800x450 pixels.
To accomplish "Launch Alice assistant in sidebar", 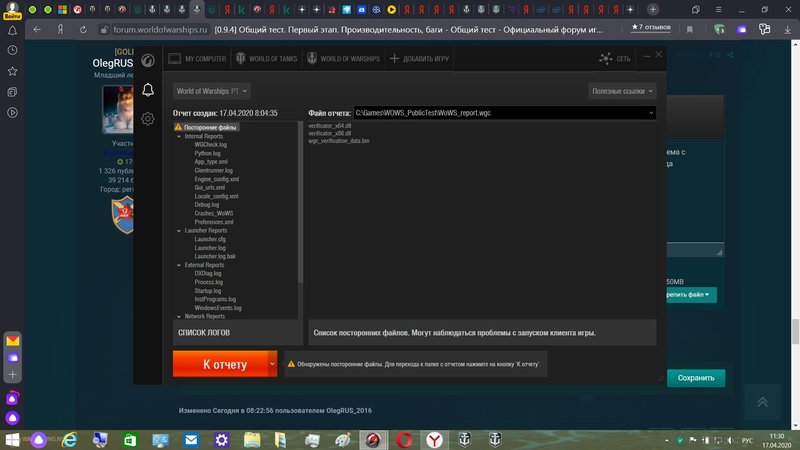I will [x=13, y=418].
